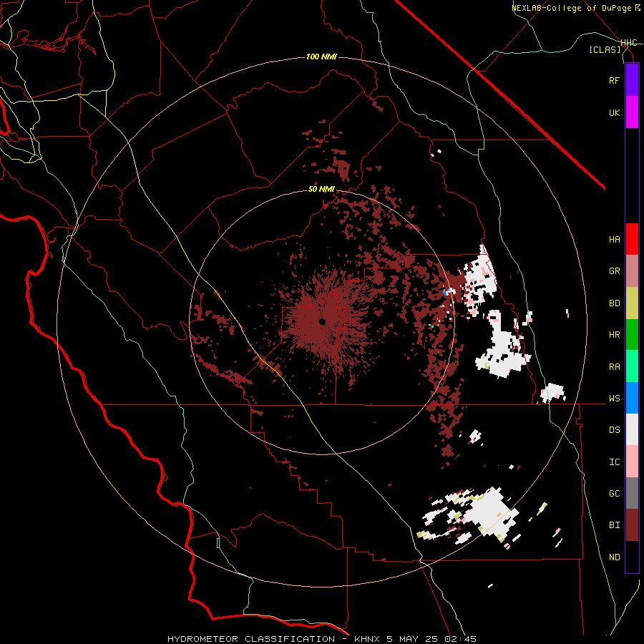Click the ND black legend swatch
The image size is (644, 644).
click(632, 557)
